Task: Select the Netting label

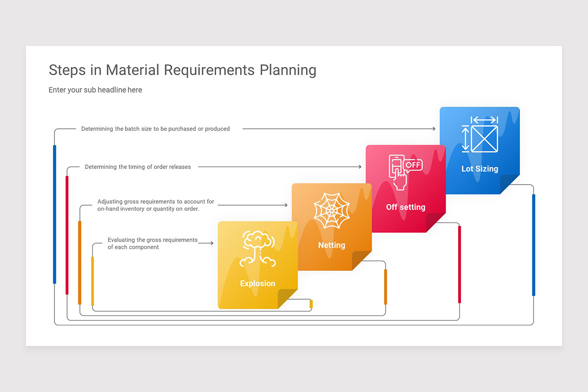Action: pyautogui.click(x=332, y=245)
